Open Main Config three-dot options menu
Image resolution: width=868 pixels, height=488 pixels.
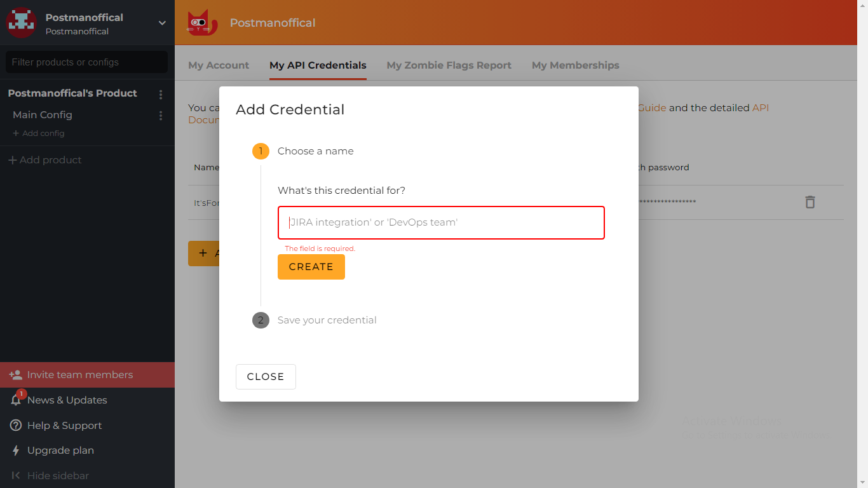[x=161, y=116]
